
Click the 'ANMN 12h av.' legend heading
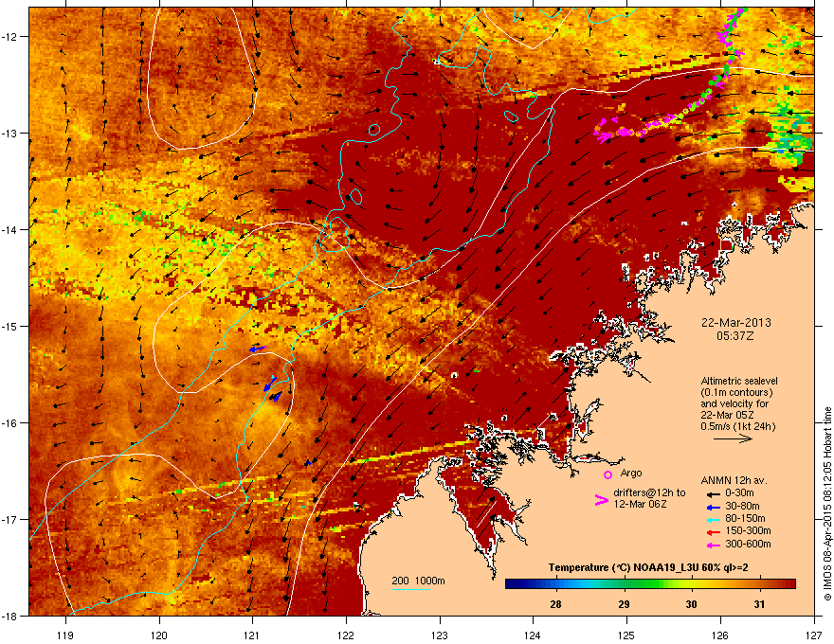tap(734, 480)
